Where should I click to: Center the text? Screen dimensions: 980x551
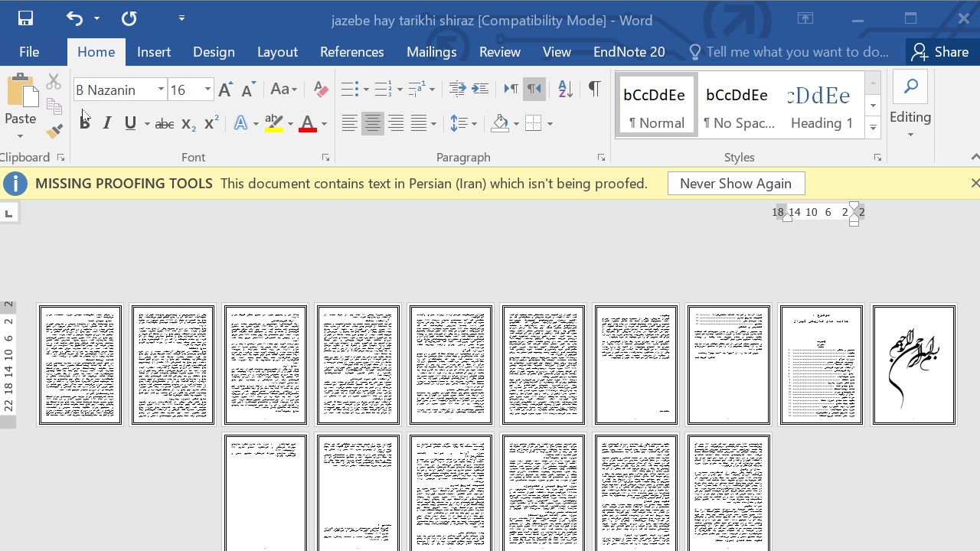(x=372, y=123)
